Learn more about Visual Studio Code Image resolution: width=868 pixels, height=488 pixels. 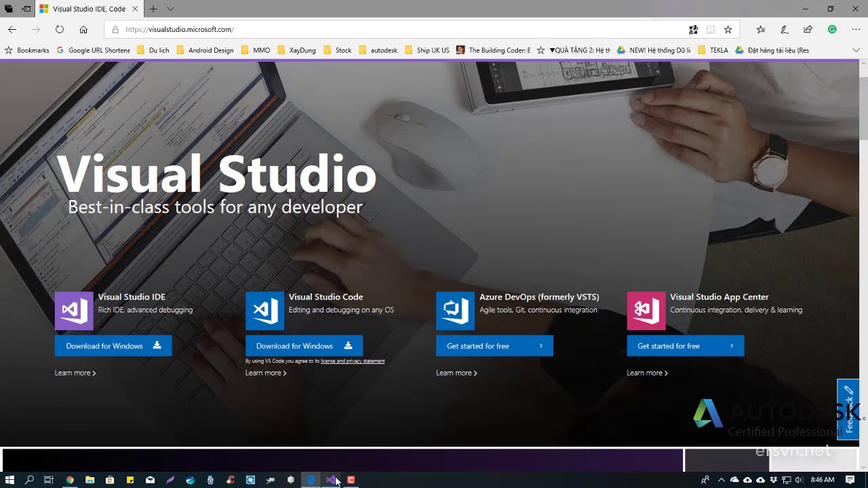[266, 373]
